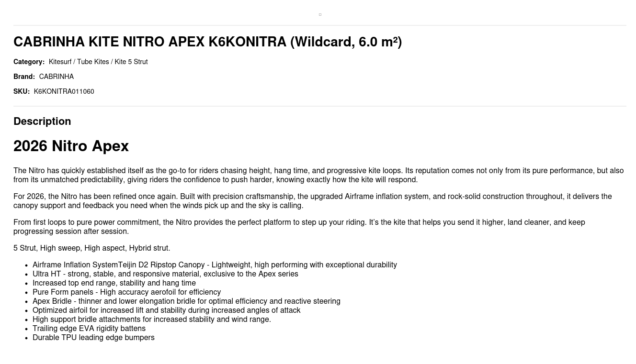636x364 pixels.
Task: Click the SKU number K6KONITRA011060
Action: tap(64, 91)
